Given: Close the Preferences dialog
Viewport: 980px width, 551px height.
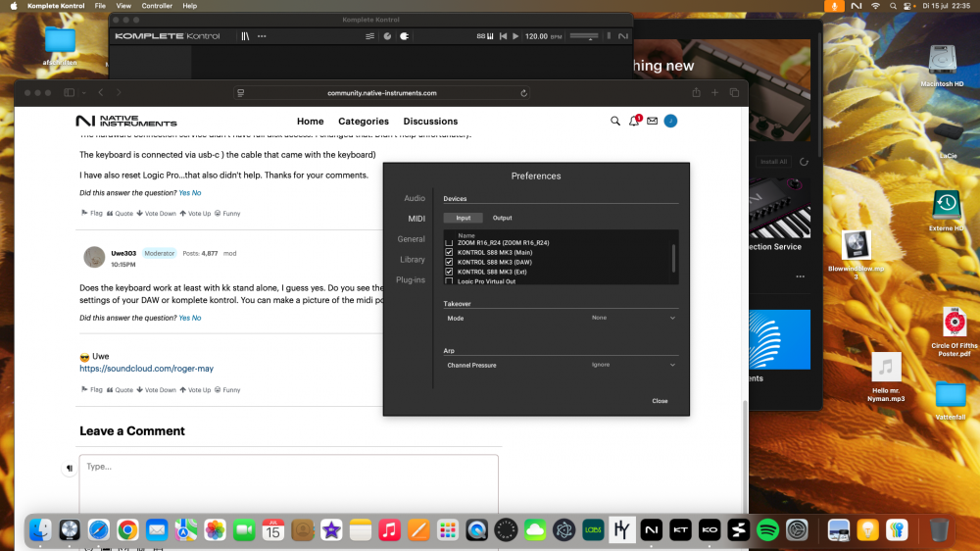Looking at the screenshot, I should [660, 401].
